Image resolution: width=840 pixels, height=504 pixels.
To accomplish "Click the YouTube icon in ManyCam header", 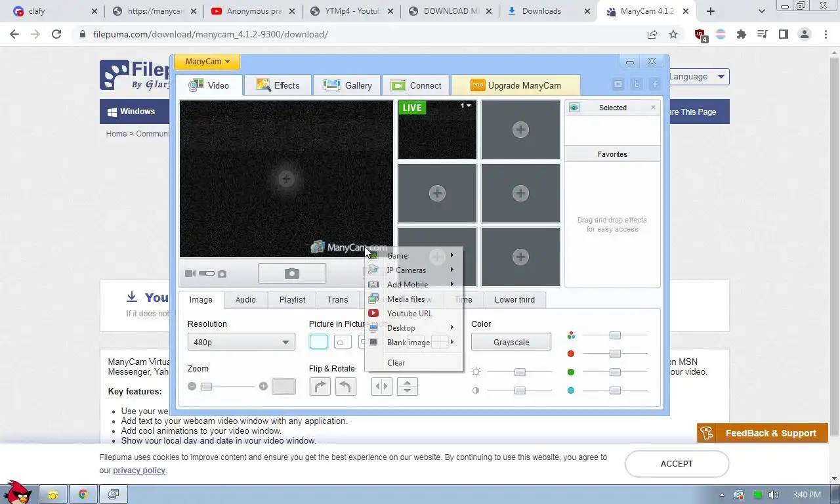I will tap(618, 84).
